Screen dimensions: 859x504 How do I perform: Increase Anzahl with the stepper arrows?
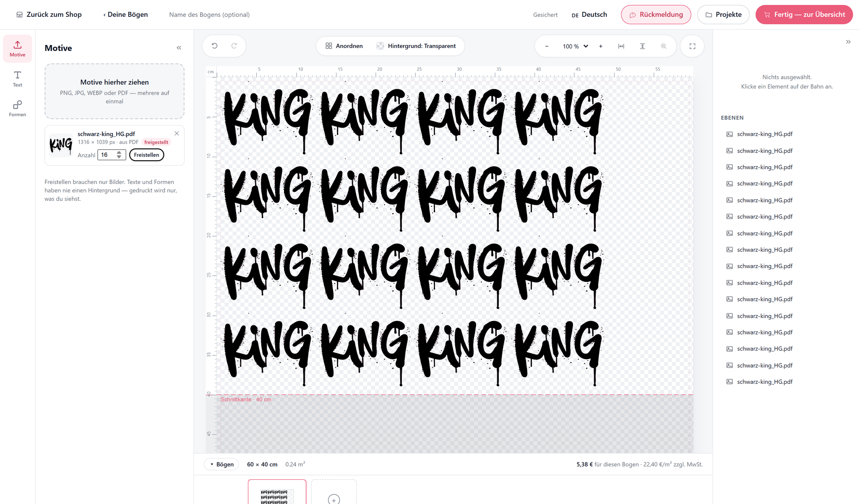tap(119, 153)
